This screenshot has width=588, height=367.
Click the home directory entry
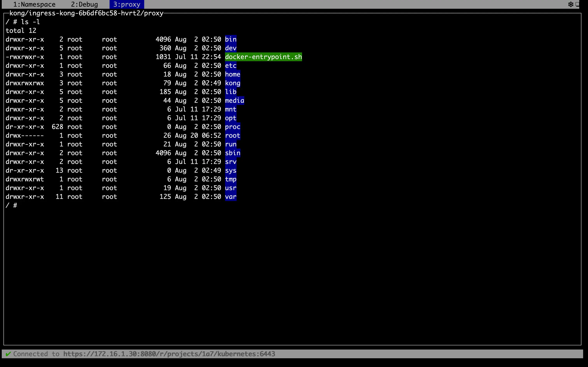[233, 74]
